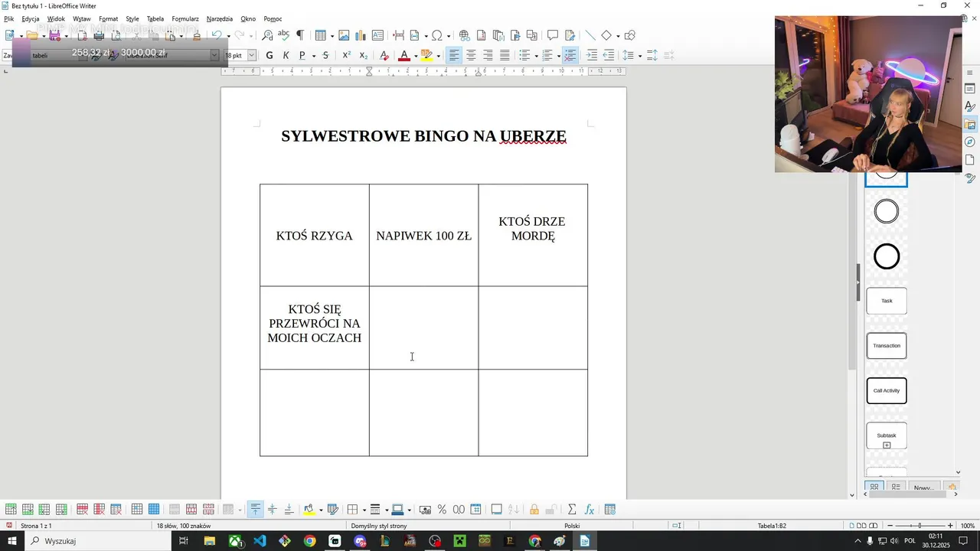Image resolution: width=980 pixels, height=551 pixels.
Task: Insert hyperlink globe icon
Action: tap(464, 35)
